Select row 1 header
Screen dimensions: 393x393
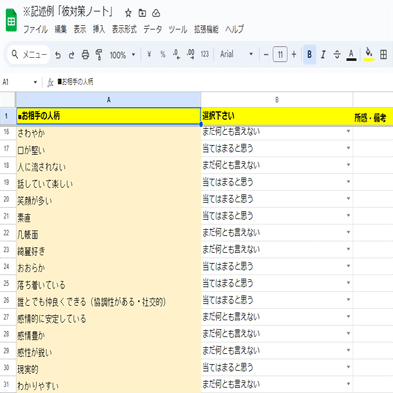[x=6, y=116]
